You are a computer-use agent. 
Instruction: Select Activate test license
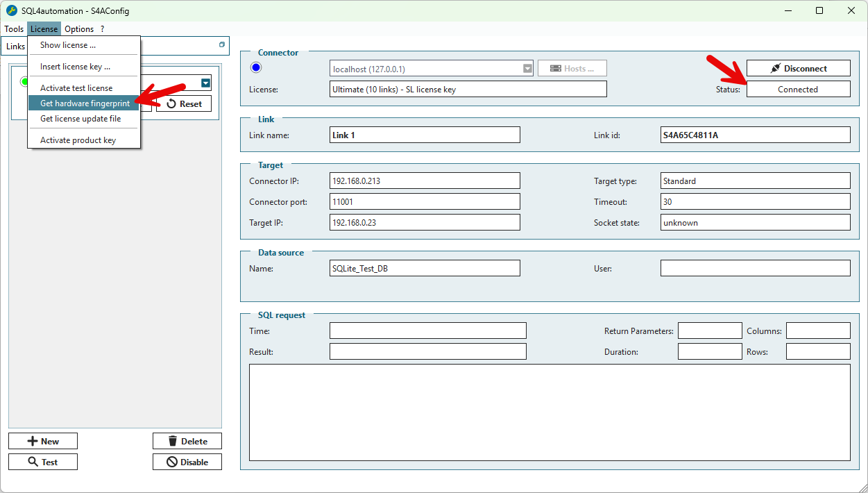coord(84,88)
